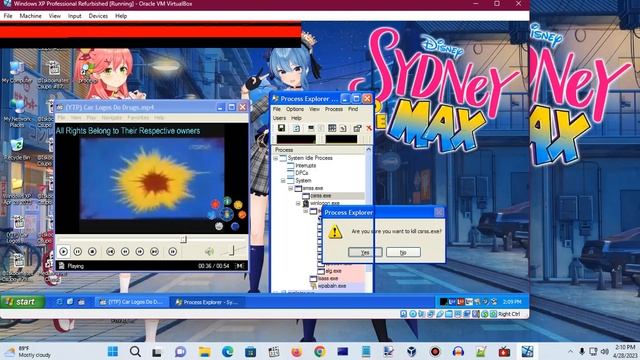Click Save icon in Process Explorer toolbar
640x360 pixels.
coord(281,128)
